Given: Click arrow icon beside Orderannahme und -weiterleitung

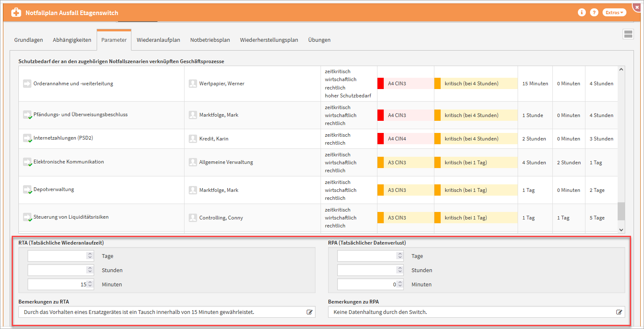Looking at the screenshot, I should (x=27, y=84).
